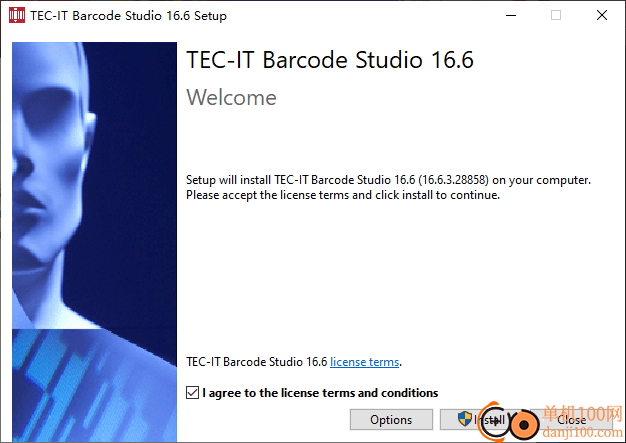
Task: Click 'I agree to the license terms' label
Action: coord(320,393)
